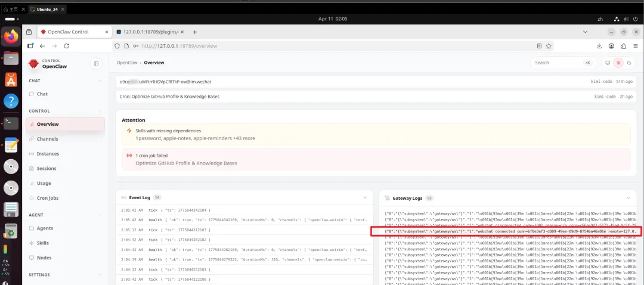
Task: Select Overview in the sidebar
Action: coord(65,124)
